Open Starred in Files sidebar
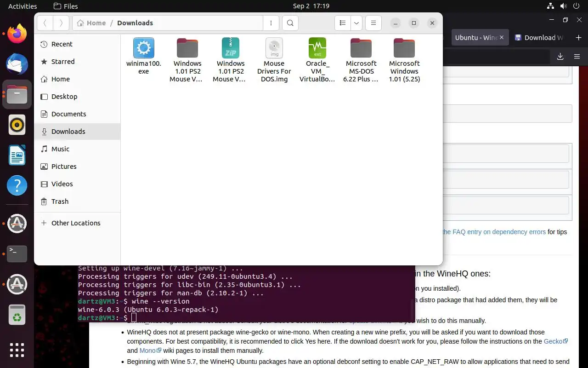 point(77,62)
